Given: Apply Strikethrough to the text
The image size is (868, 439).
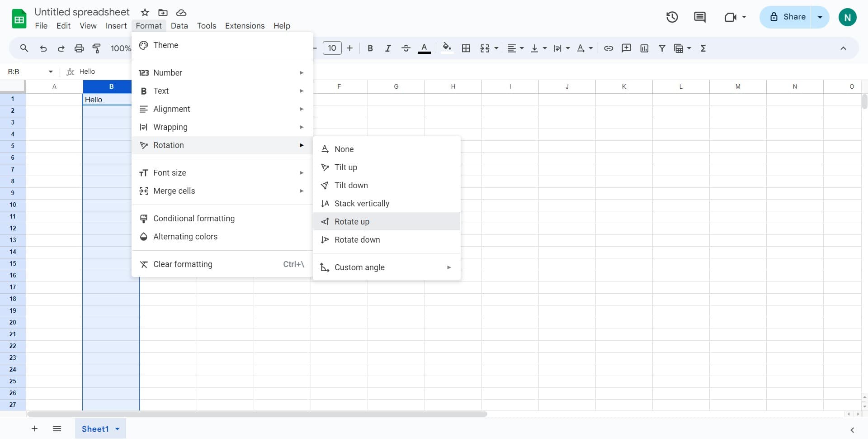Looking at the screenshot, I should click(x=406, y=48).
